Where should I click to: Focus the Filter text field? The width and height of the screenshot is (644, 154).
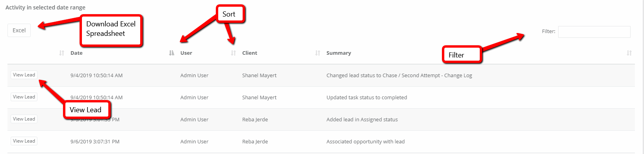point(594,32)
